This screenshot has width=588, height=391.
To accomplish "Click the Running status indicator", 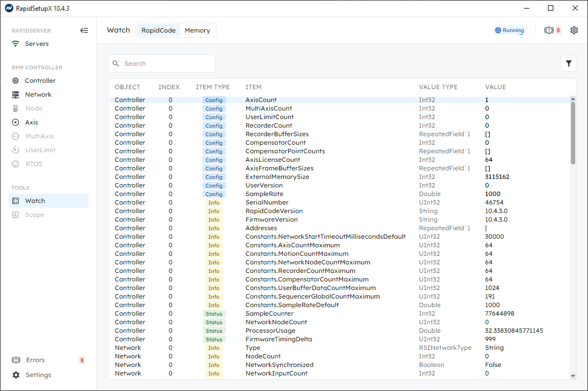I will tap(510, 30).
